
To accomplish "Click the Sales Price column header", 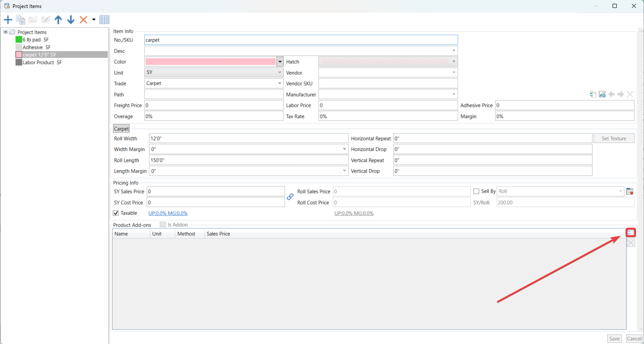I will tap(218, 234).
